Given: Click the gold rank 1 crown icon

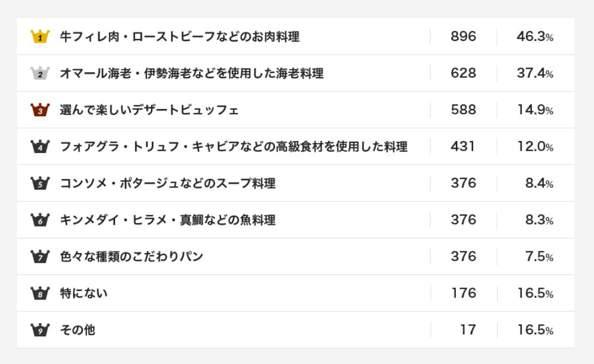Looking at the screenshot, I should pyautogui.click(x=40, y=37).
